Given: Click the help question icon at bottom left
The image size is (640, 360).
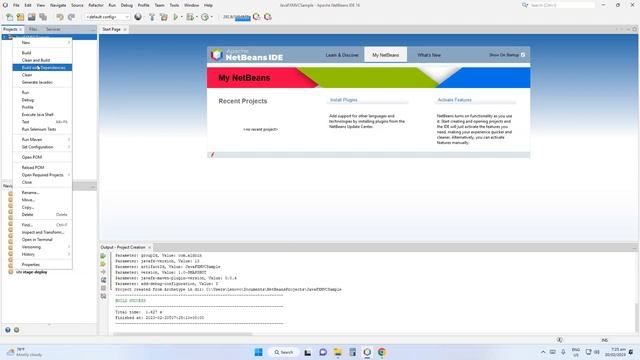Looking at the screenshot, I should click(8, 330).
